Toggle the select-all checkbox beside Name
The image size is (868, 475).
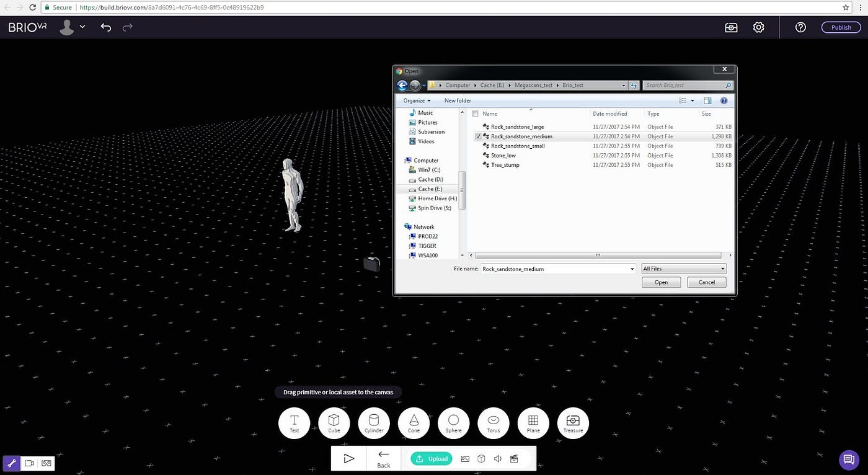[476, 113]
